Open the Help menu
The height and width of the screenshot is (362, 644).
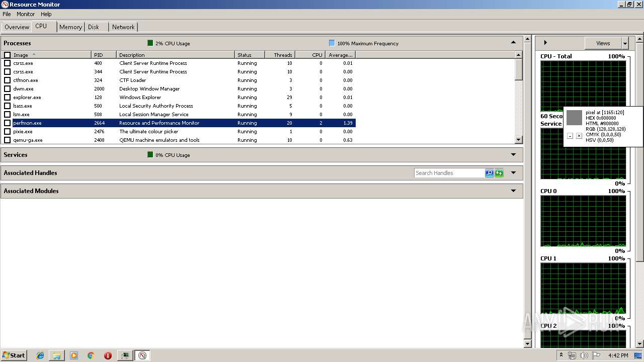(x=46, y=14)
